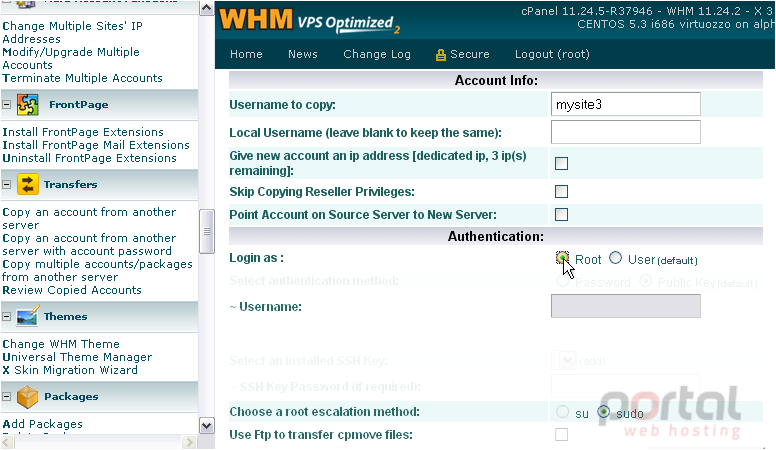Click the SSH Key Password field
This screenshot has width=776, height=450.
(626, 386)
